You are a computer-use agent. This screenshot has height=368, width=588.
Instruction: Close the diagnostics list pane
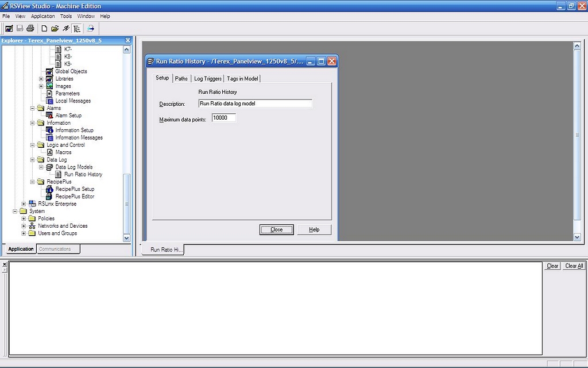pyautogui.click(x=5, y=264)
